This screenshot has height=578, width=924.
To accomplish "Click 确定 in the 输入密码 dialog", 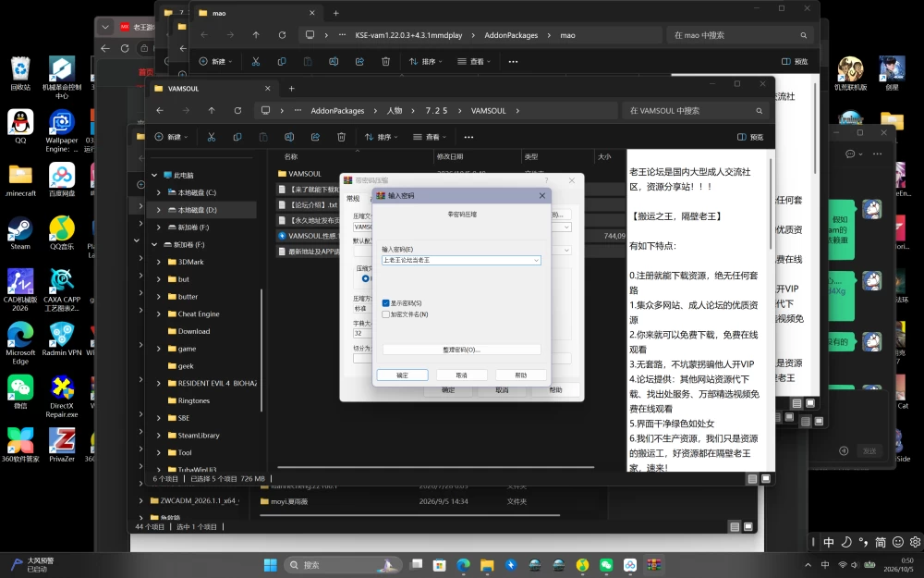I will [x=403, y=375].
